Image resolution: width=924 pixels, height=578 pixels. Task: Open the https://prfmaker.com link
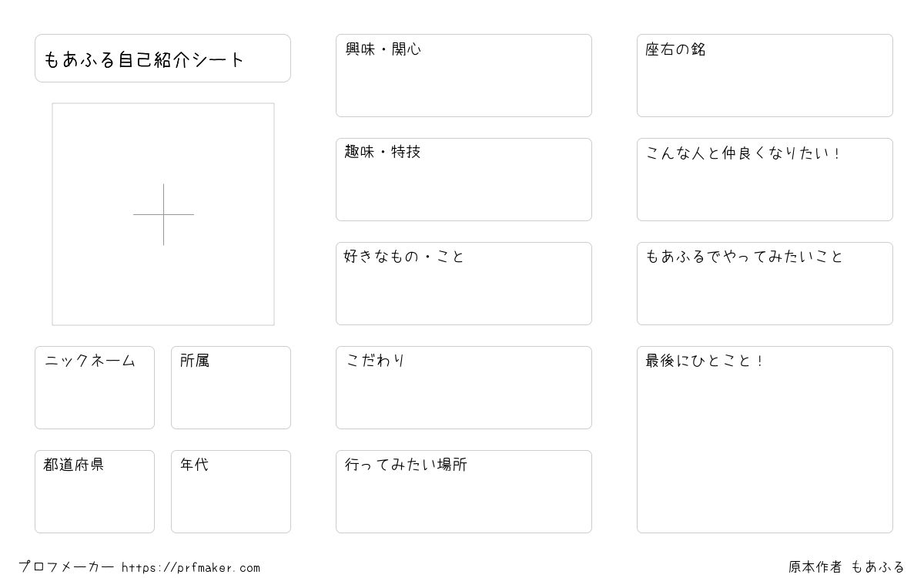click(x=191, y=568)
